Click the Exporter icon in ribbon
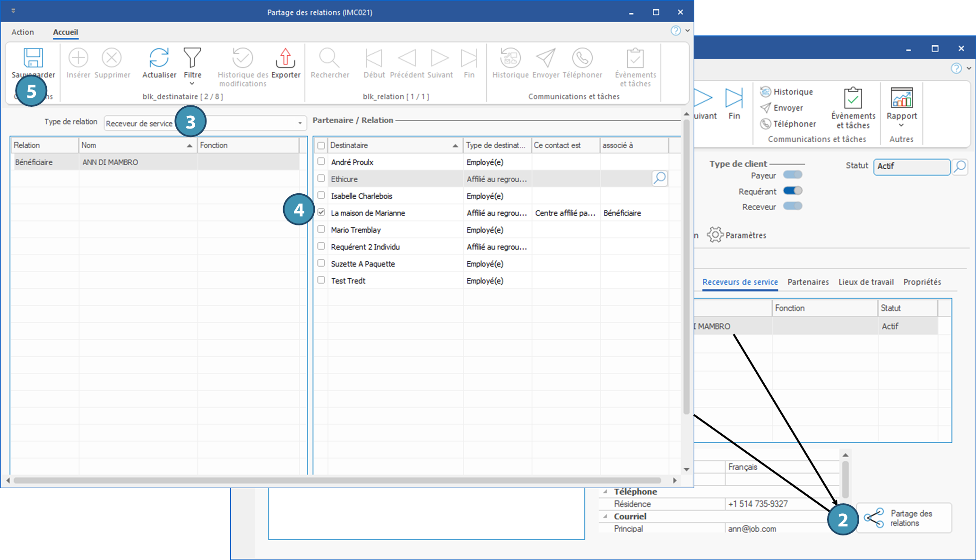Viewport: 976px width, 560px height. [x=285, y=59]
